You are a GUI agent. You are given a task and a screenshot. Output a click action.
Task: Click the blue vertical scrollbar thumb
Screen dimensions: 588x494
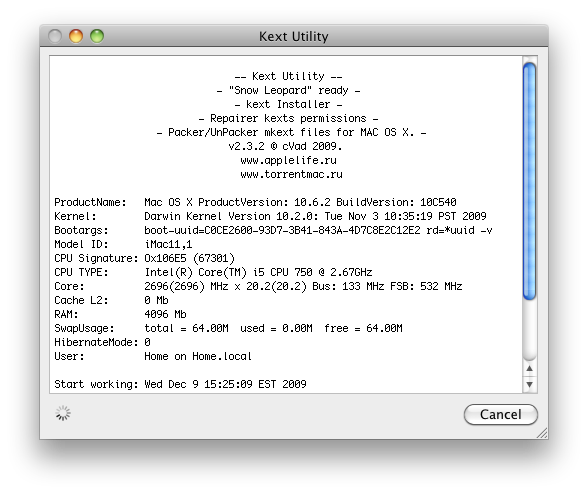pos(529,181)
